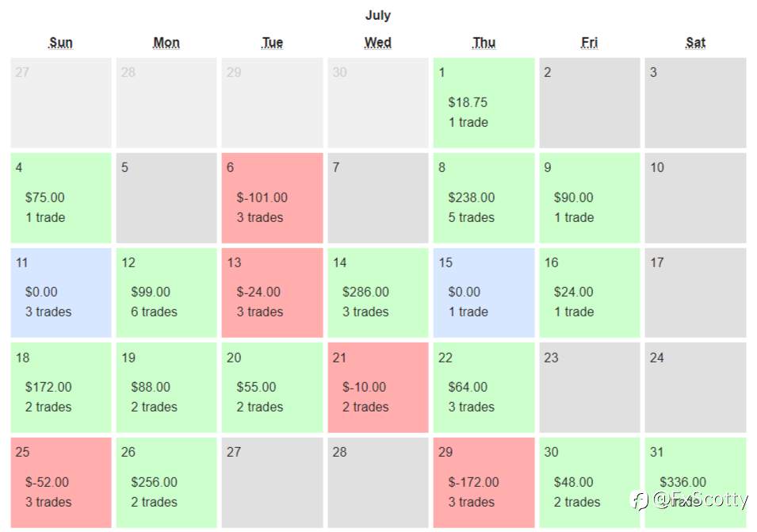The width and height of the screenshot is (757, 532).
Task: Open July 12 cell with 6 trades
Action: (166, 293)
